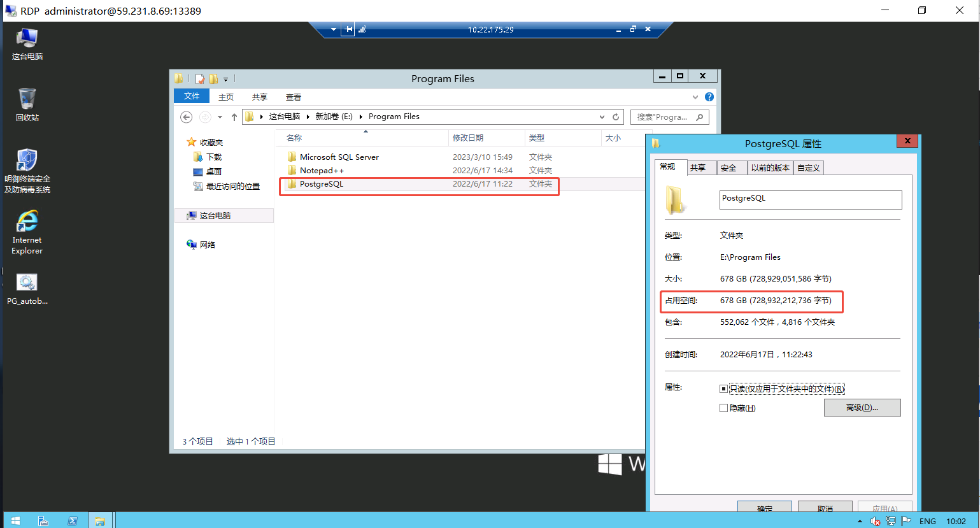The width and height of the screenshot is (980, 528).
Task: Click the New Folder quick access icon
Action: (x=213, y=79)
